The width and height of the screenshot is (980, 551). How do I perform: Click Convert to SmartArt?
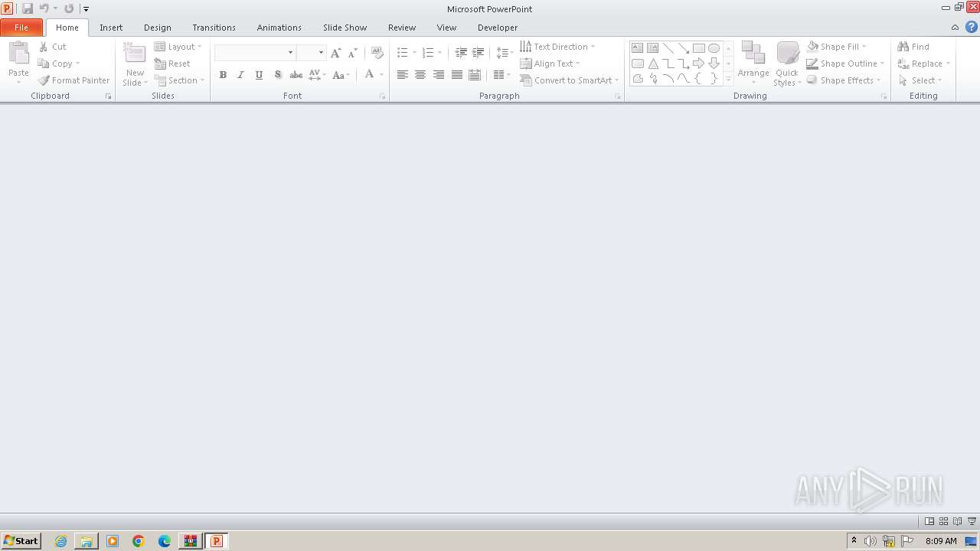pyautogui.click(x=570, y=80)
